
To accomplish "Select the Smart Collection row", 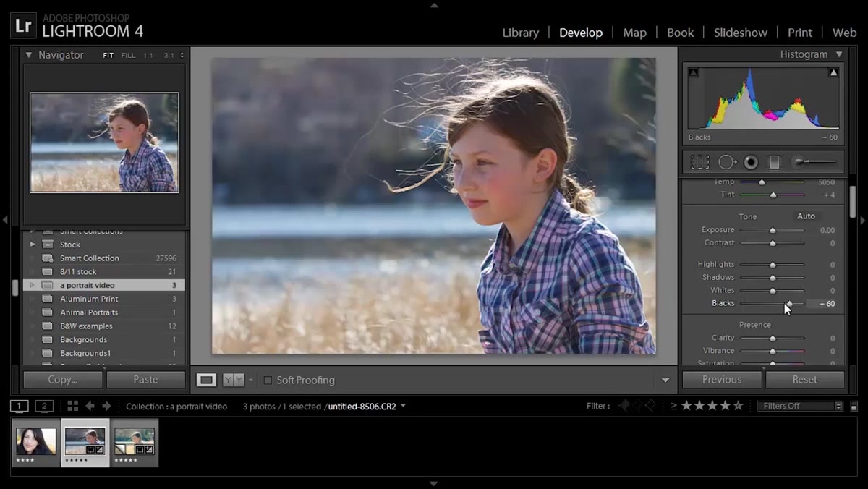I will 104,258.
